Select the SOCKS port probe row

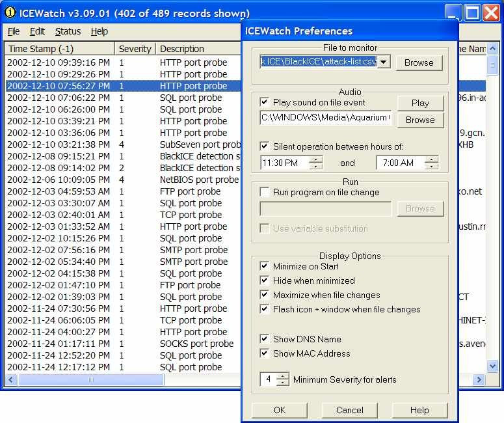pyautogui.click(x=123, y=344)
